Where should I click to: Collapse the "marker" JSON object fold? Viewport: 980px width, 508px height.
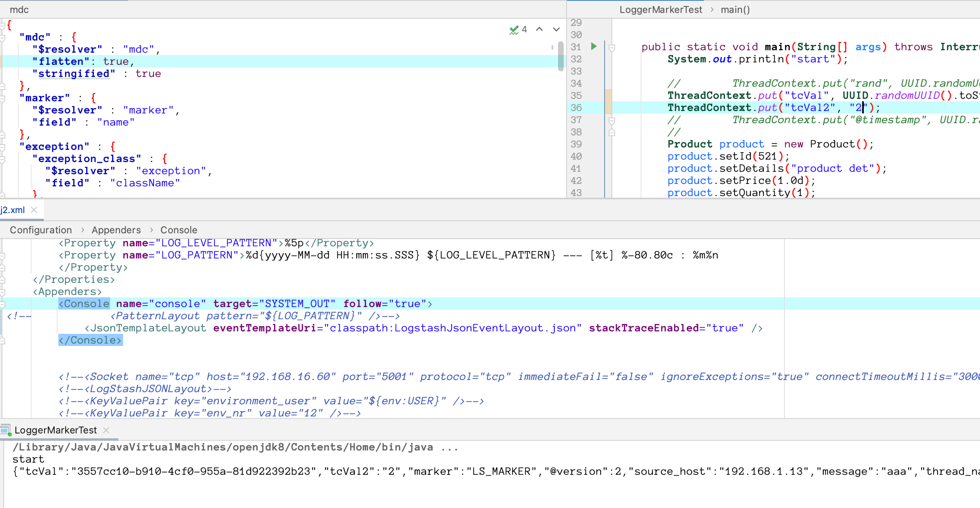tap(2, 98)
